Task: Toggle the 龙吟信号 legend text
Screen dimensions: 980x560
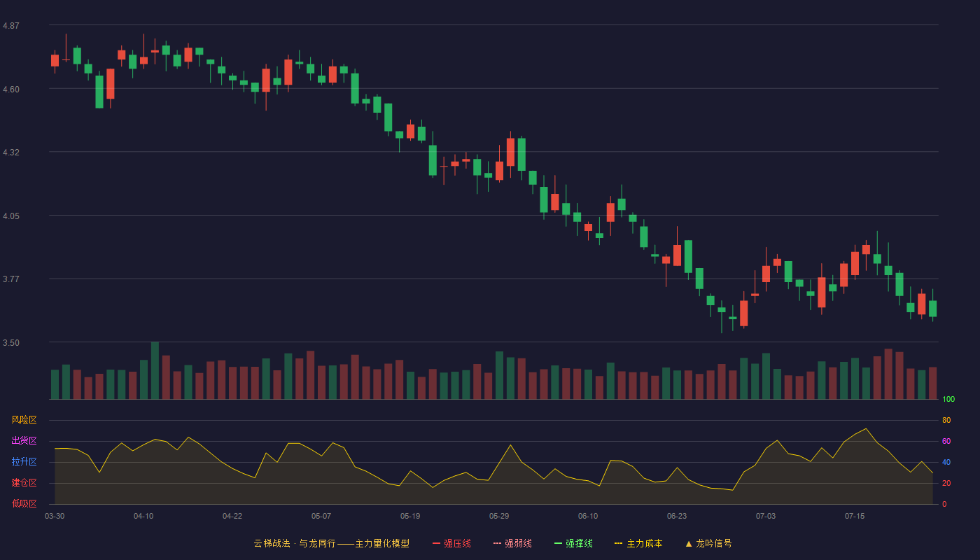Action: 713,543
